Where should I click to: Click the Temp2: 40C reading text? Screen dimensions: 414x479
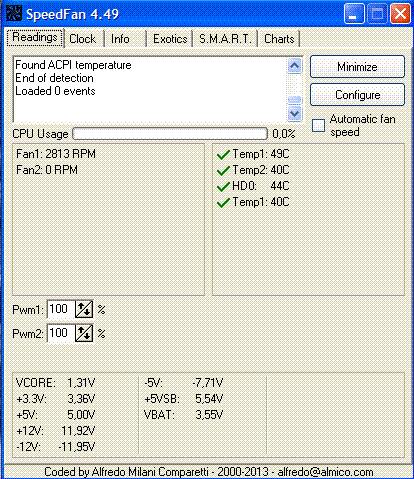(x=261, y=170)
